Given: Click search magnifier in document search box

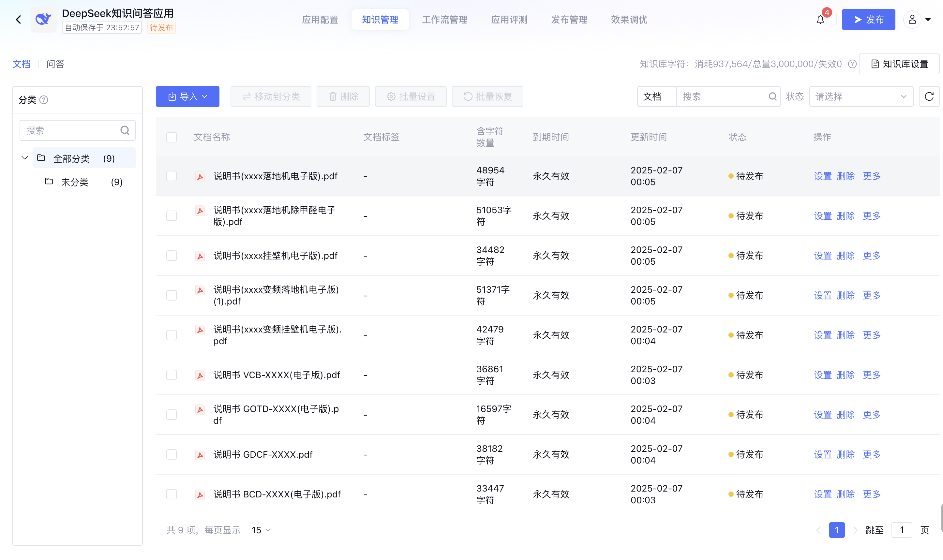Looking at the screenshot, I should (772, 96).
